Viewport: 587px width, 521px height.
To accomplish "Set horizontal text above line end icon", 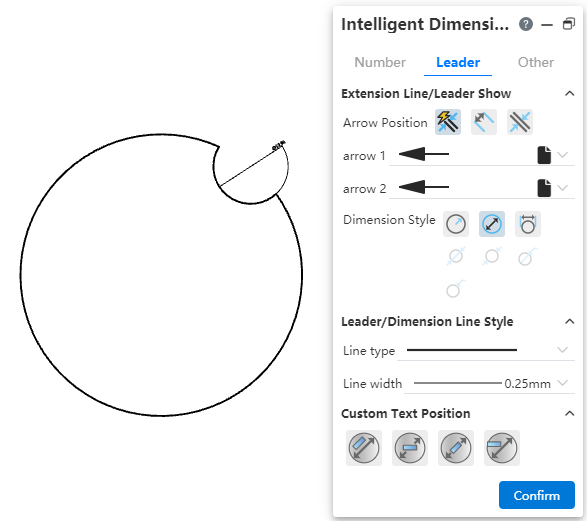I will [502, 448].
